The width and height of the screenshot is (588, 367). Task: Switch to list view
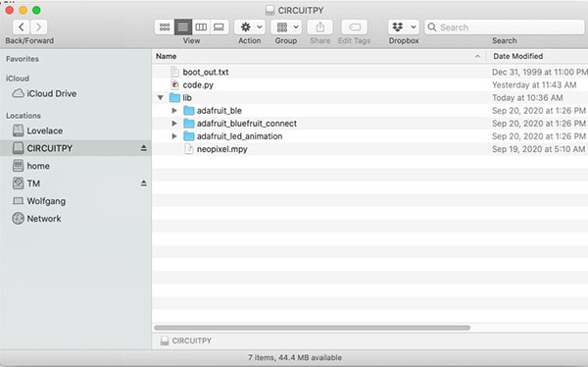[x=183, y=27]
